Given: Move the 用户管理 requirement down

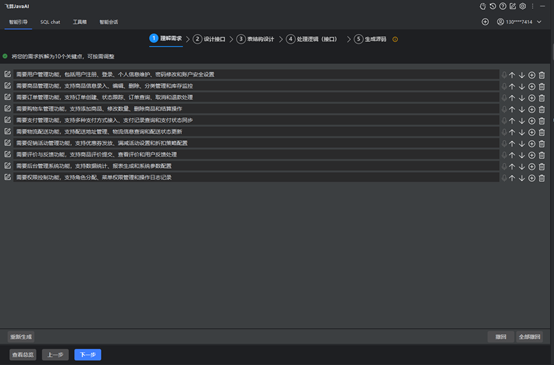Looking at the screenshot, I should 522,75.
